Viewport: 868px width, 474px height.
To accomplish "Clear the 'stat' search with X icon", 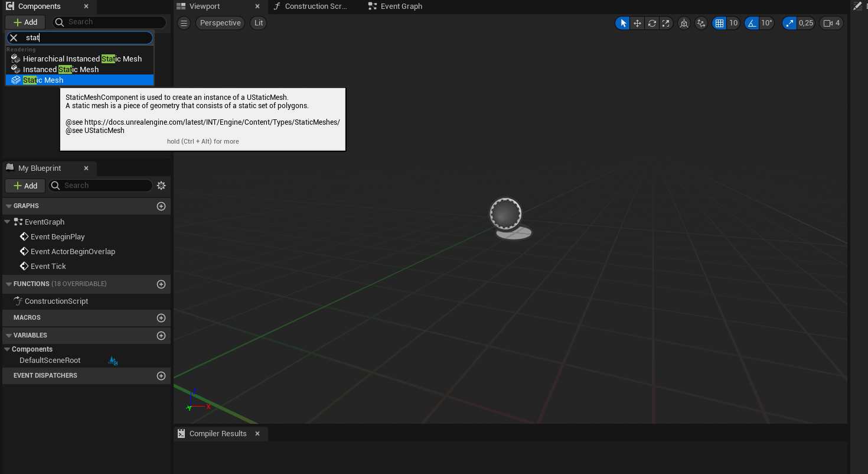I will (14, 38).
